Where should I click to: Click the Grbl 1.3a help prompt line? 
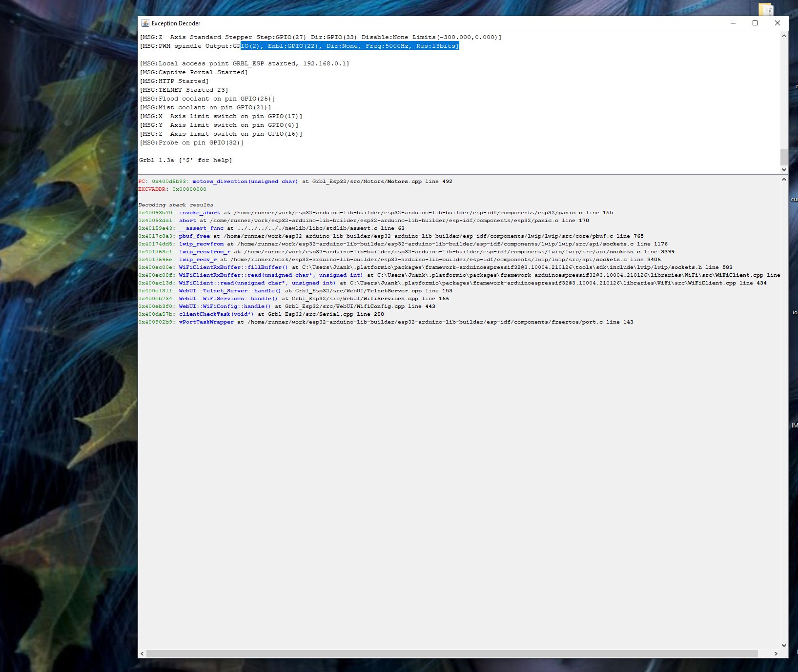185,160
